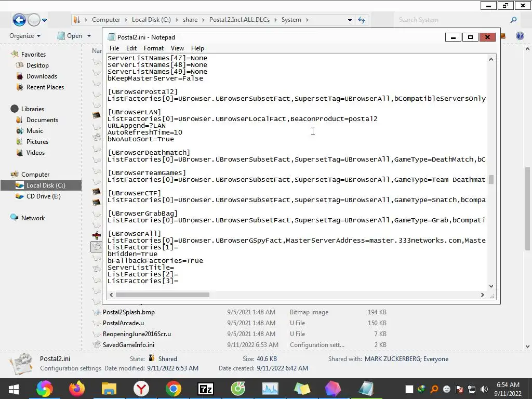Click the Explorer Back navigation arrow
This screenshot has width=532, height=399.
[x=19, y=20]
